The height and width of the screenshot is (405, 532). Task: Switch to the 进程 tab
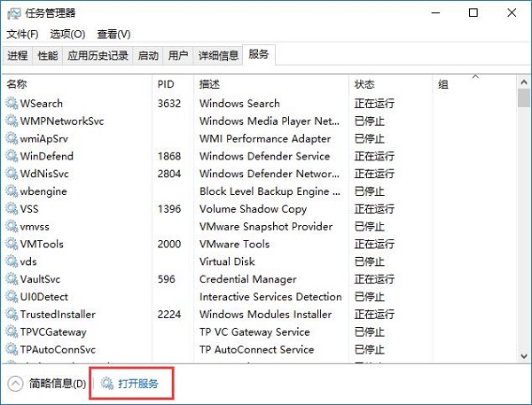click(x=18, y=55)
